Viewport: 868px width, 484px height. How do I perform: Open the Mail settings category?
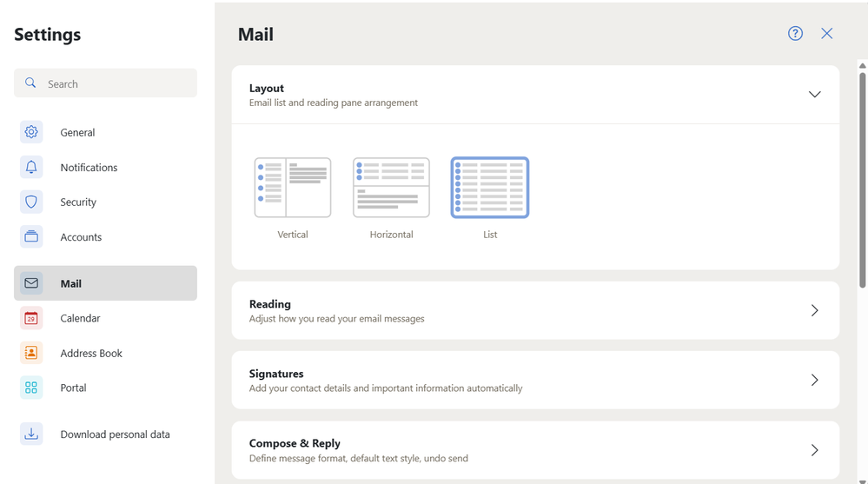[105, 283]
